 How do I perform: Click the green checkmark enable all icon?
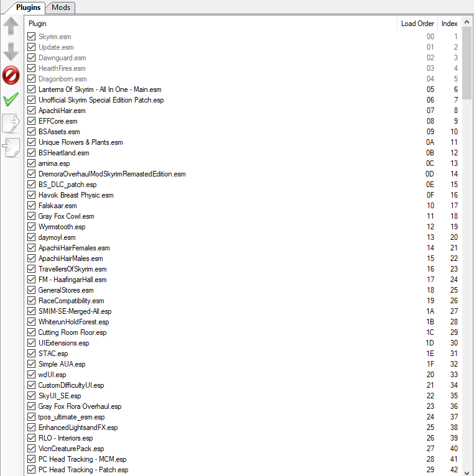click(x=11, y=99)
